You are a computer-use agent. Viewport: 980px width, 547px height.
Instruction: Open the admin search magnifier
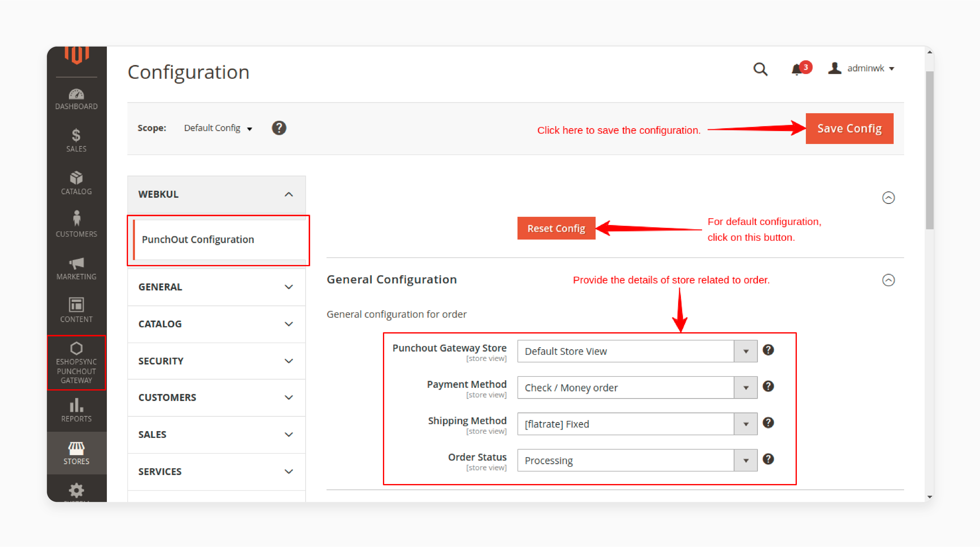(x=760, y=69)
